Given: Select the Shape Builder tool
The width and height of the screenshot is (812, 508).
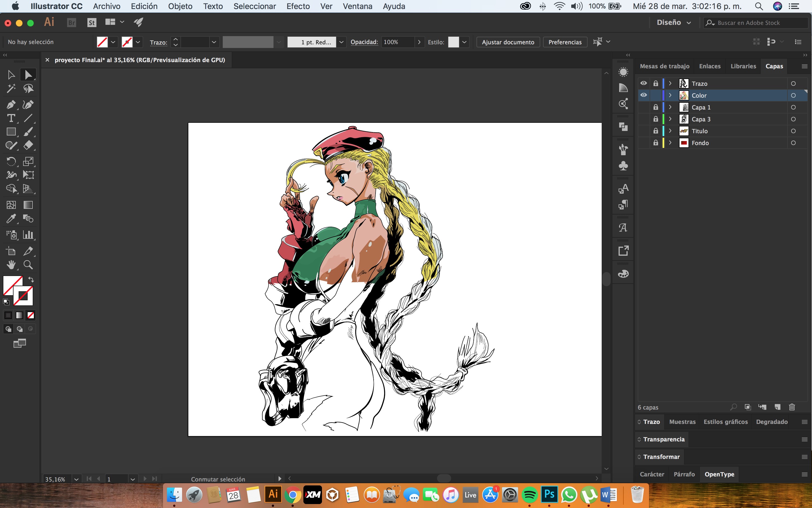Looking at the screenshot, I should tap(11, 189).
